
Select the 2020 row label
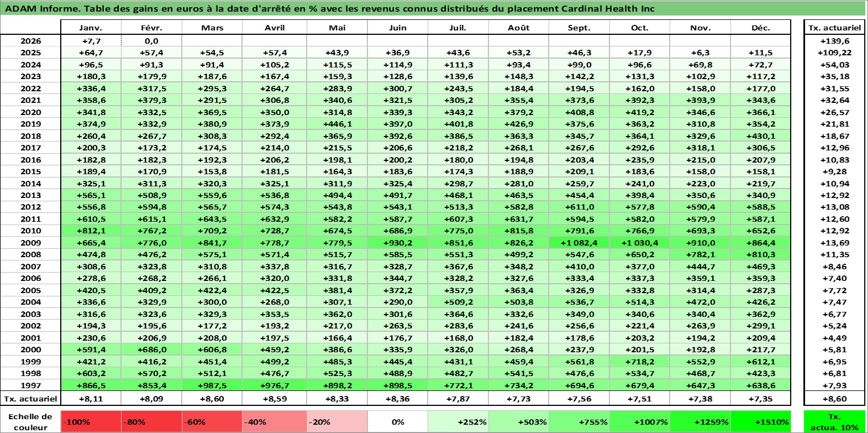coord(30,112)
